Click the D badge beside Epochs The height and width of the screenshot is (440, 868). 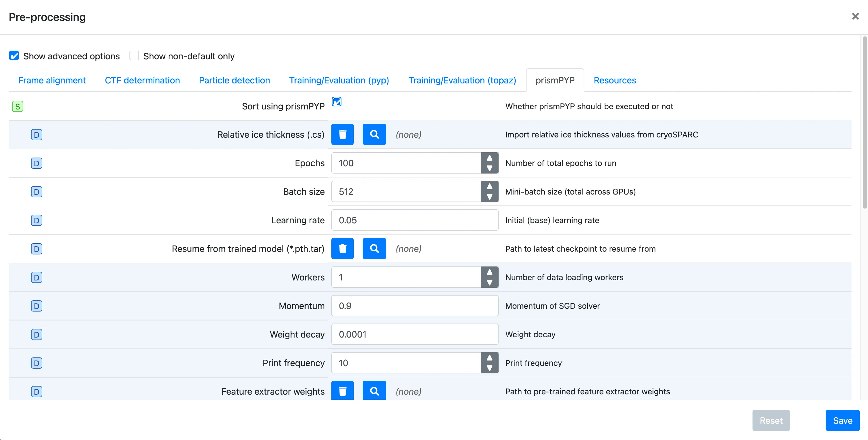(x=36, y=163)
